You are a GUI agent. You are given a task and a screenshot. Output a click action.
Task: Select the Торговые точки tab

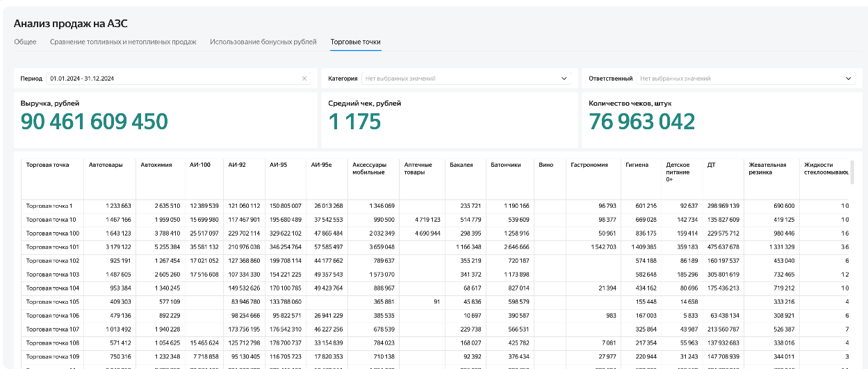(x=356, y=42)
